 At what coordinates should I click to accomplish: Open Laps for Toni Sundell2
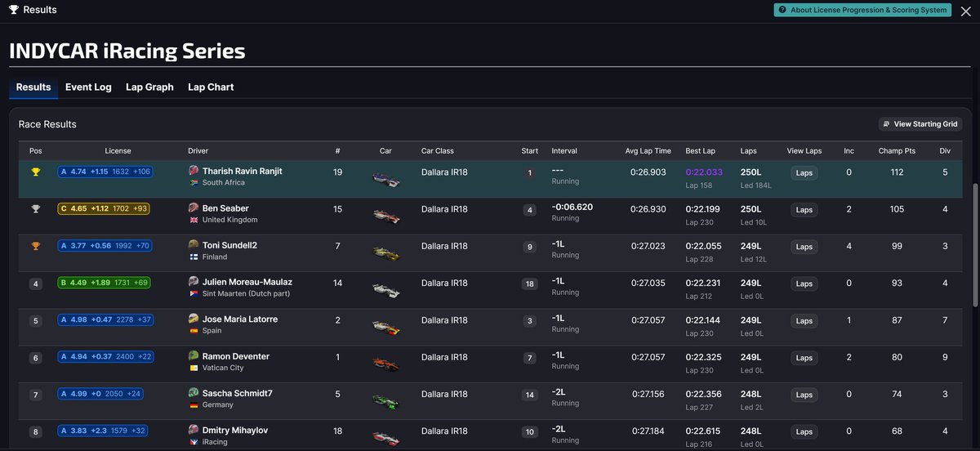[x=804, y=247]
